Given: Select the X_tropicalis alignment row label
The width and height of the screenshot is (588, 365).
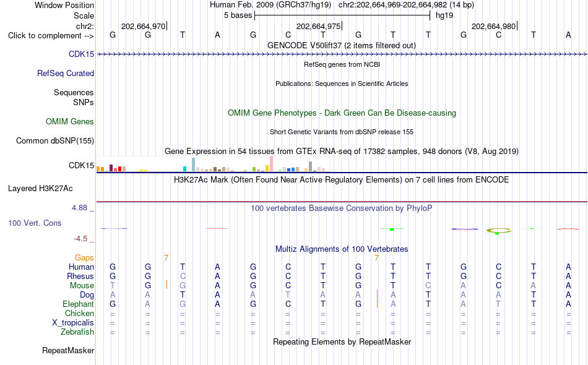Looking at the screenshot, I should pyautogui.click(x=73, y=323).
